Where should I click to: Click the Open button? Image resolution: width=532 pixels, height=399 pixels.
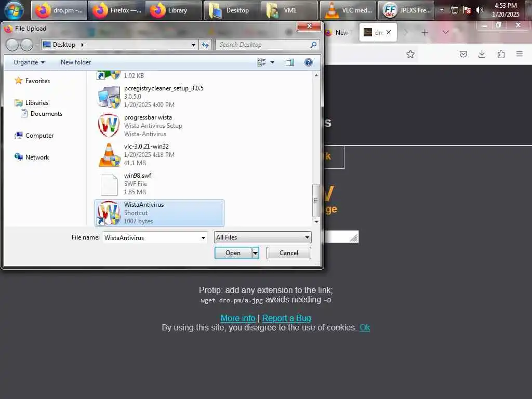233,253
